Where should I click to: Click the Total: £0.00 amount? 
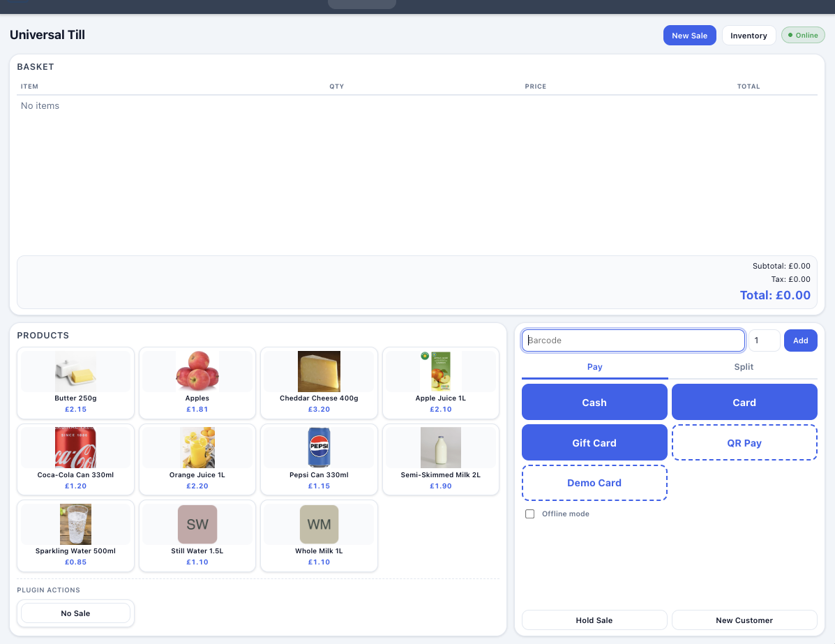tap(775, 295)
